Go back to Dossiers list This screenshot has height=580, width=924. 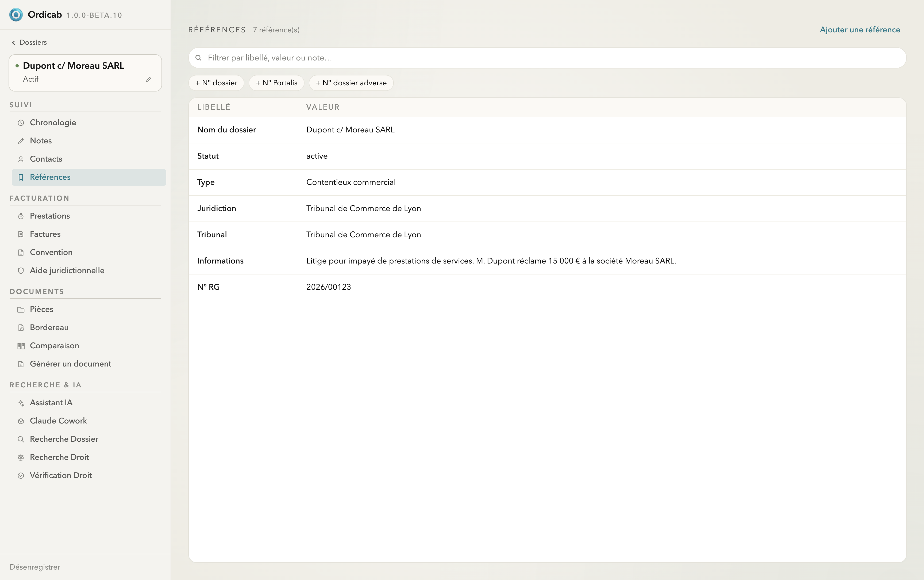point(29,43)
